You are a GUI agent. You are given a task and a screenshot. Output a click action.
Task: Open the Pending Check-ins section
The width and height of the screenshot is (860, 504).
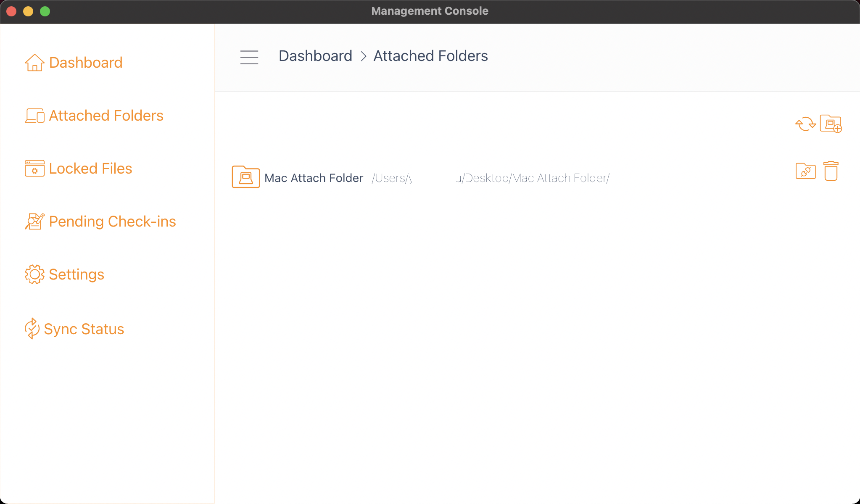pos(112,222)
